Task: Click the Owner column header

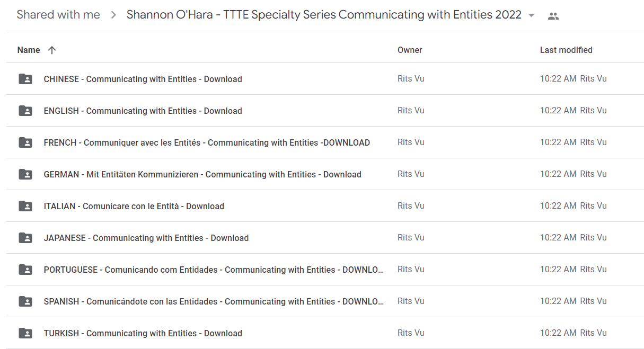Action: 410,50
